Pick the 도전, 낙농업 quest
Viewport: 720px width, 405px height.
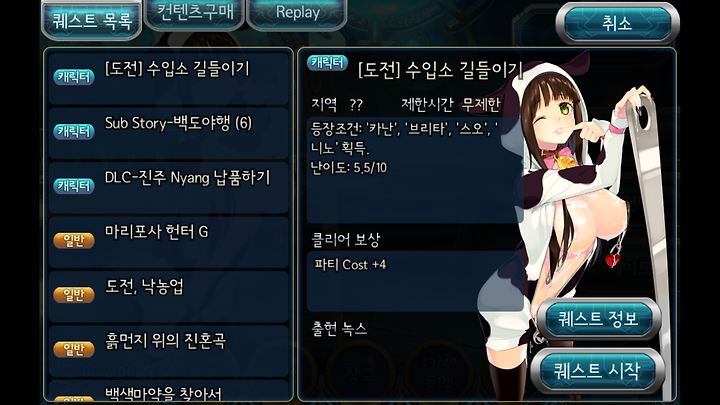pyautogui.click(x=169, y=296)
